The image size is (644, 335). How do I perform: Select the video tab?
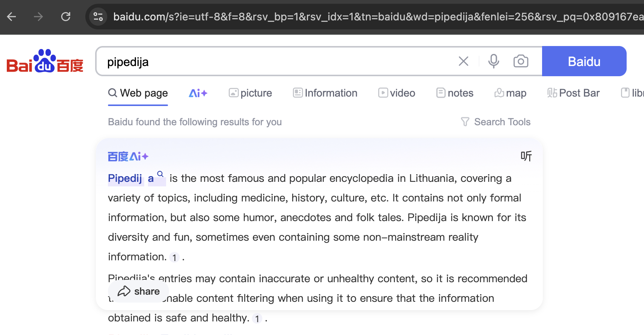pos(397,93)
